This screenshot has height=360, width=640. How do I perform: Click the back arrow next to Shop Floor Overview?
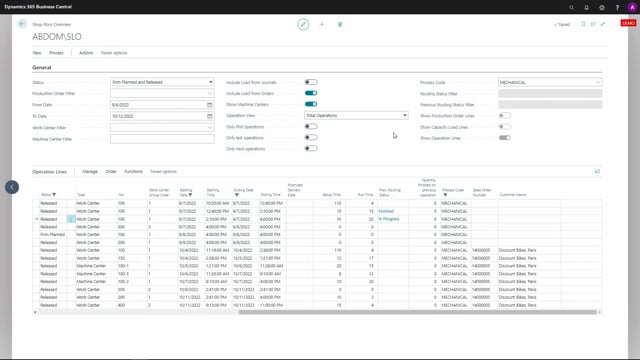pyautogui.click(x=22, y=24)
